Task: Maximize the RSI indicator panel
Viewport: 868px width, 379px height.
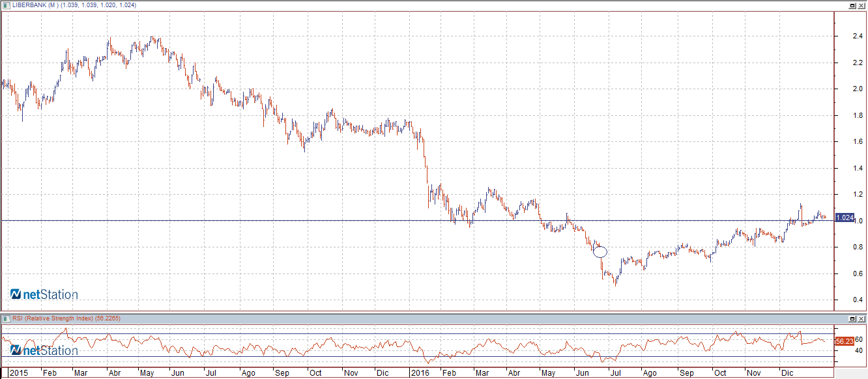Action: tap(852, 318)
